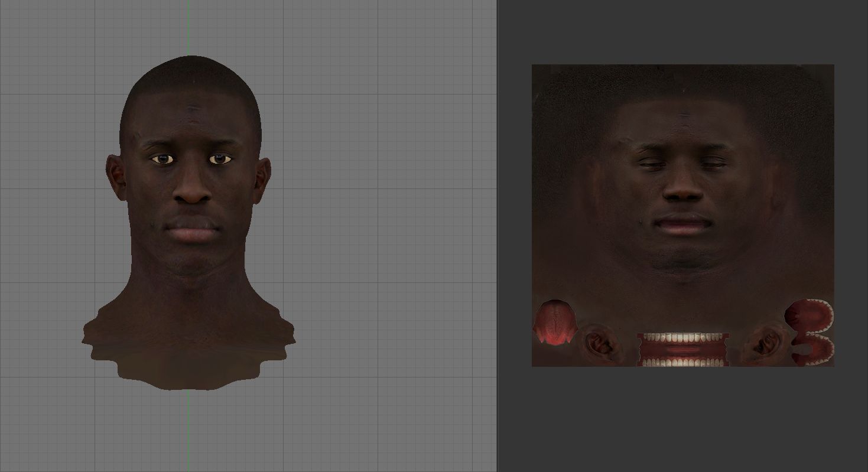Click the lips on the 3D head model
This screenshot has width=868, height=472.
tap(193, 231)
